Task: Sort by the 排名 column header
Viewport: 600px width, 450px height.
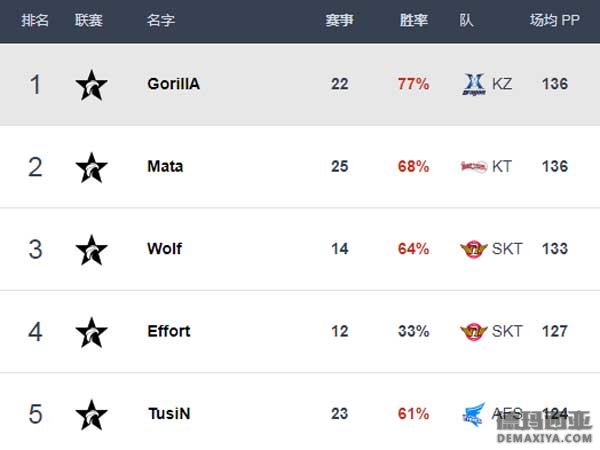Action: 35,20
